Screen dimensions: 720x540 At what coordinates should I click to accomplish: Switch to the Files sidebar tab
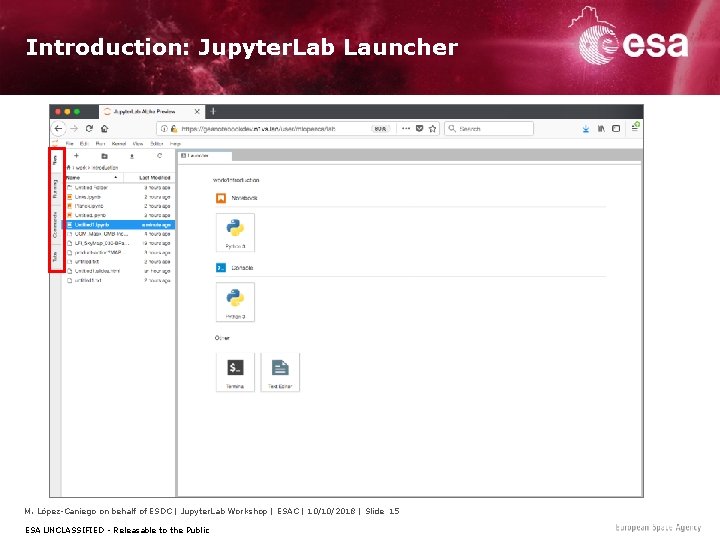pos(55,160)
